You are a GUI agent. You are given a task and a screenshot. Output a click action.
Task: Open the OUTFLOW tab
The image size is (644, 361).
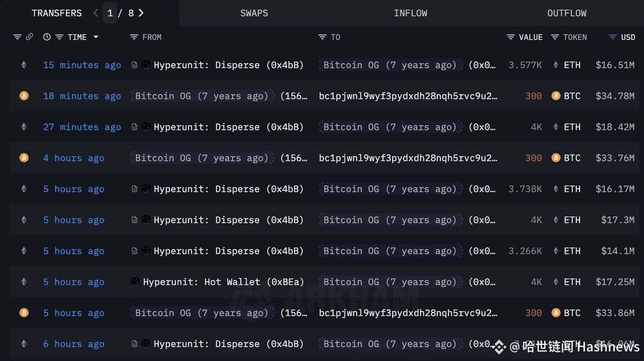(x=567, y=13)
